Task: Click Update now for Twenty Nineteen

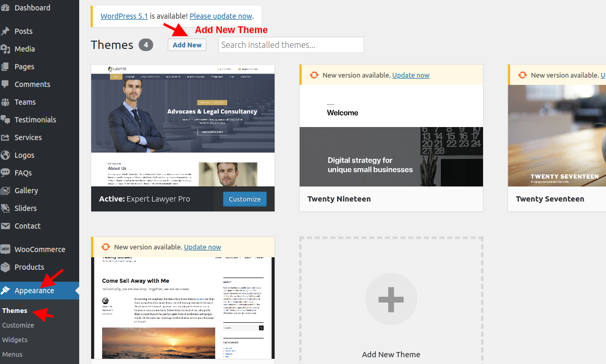Action: [411, 76]
